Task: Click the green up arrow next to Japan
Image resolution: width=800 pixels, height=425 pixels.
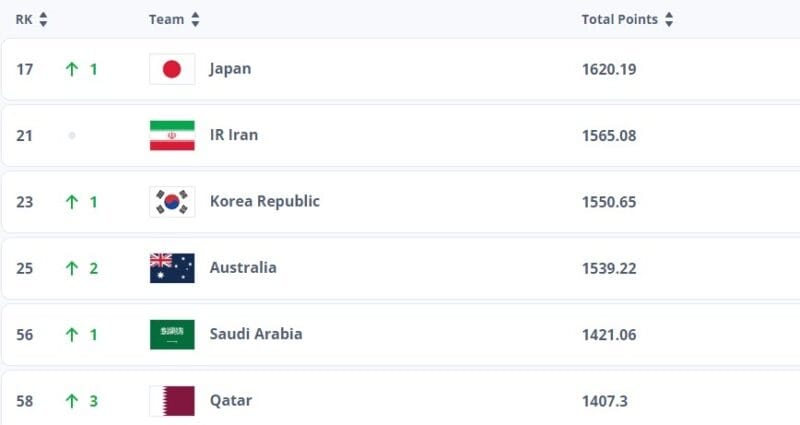Action: (x=72, y=69)
